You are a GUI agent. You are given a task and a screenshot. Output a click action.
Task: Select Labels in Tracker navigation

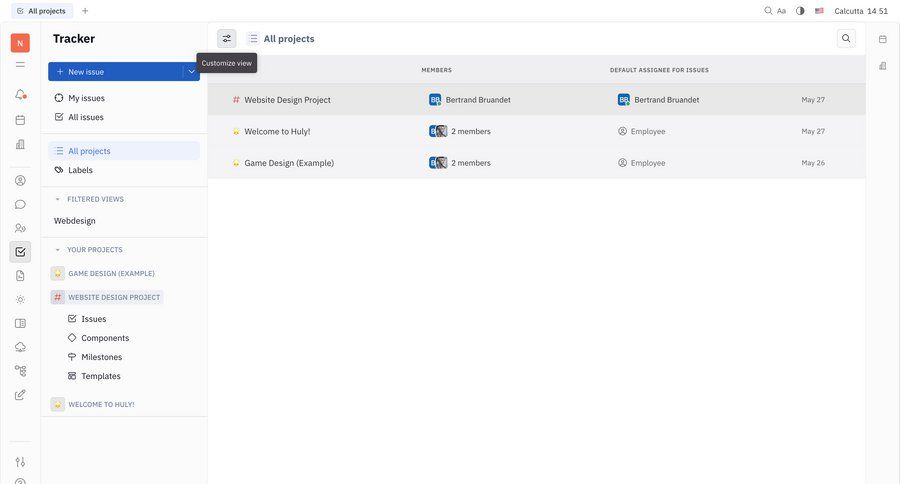click(x=80, y=170)
